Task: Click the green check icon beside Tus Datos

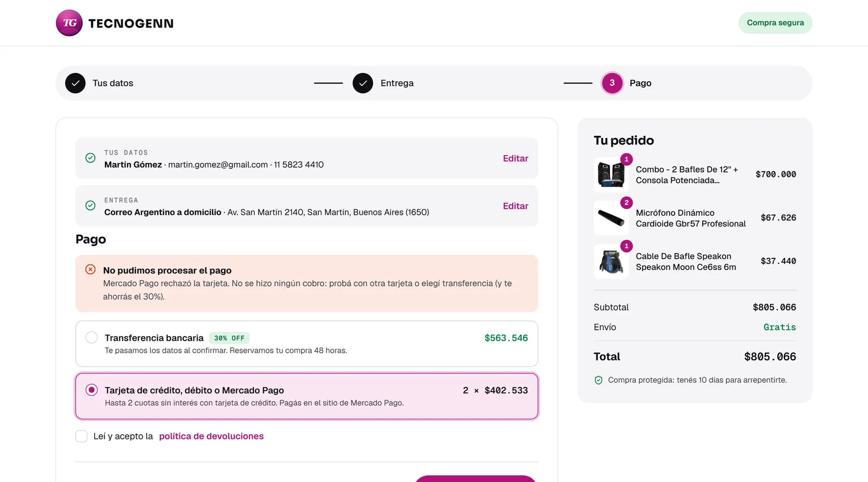Action: [90, 158]
